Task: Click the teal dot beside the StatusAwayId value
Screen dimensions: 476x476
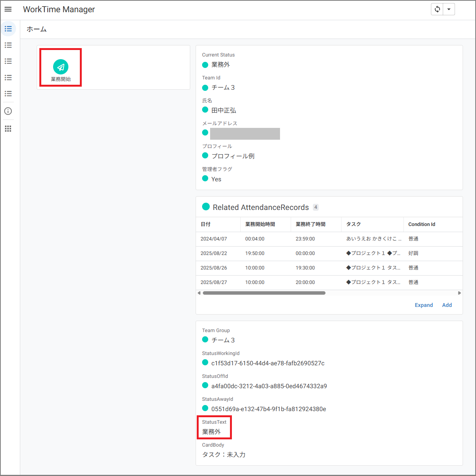Action: point(205,408)
